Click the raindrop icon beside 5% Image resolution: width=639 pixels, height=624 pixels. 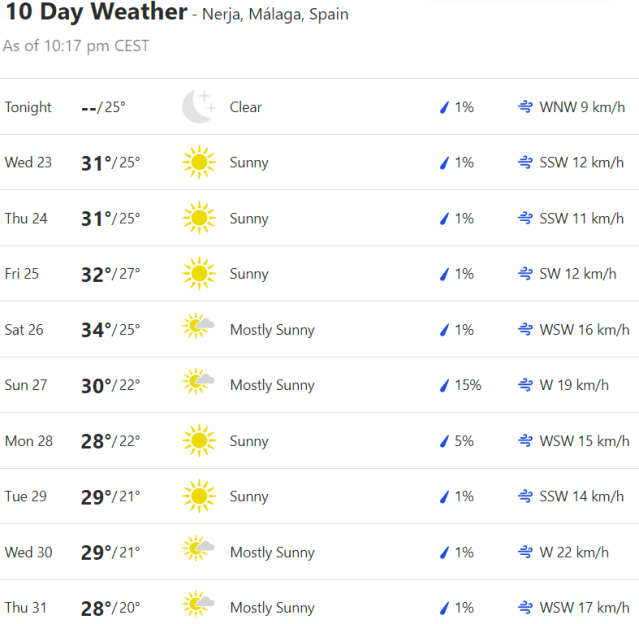pyautogui.click(x=445, y=441)
